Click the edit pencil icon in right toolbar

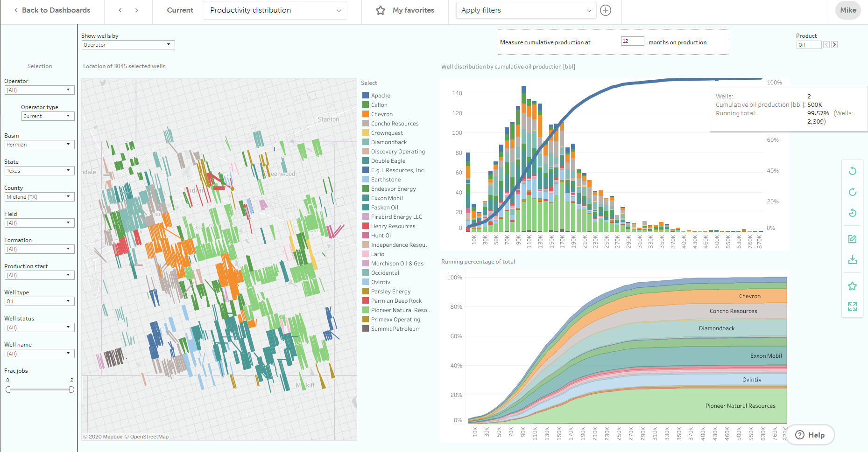[852, 239]
